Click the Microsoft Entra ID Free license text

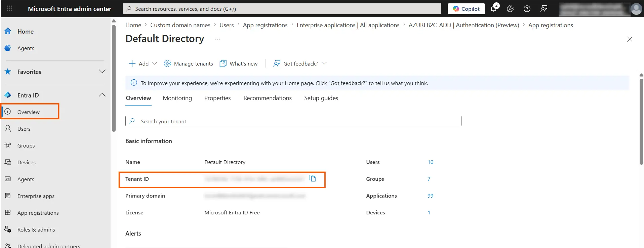tap(232, 213)
